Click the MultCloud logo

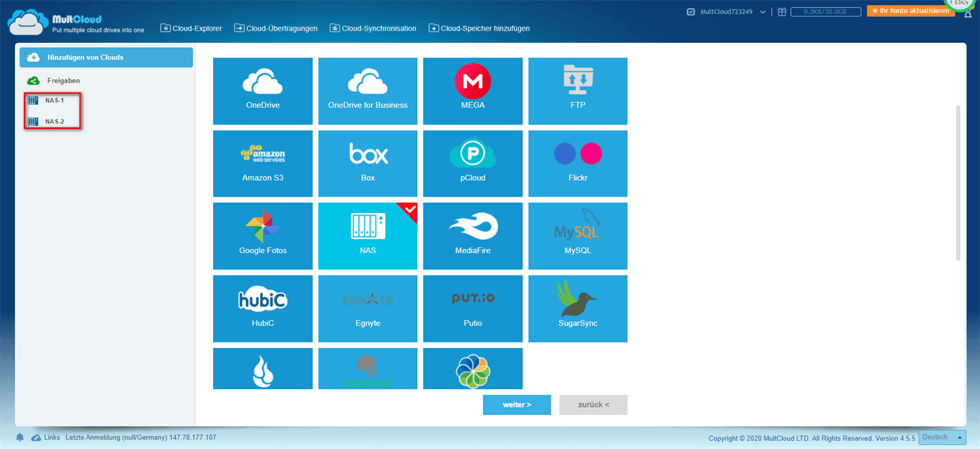(x=76, y=21)
